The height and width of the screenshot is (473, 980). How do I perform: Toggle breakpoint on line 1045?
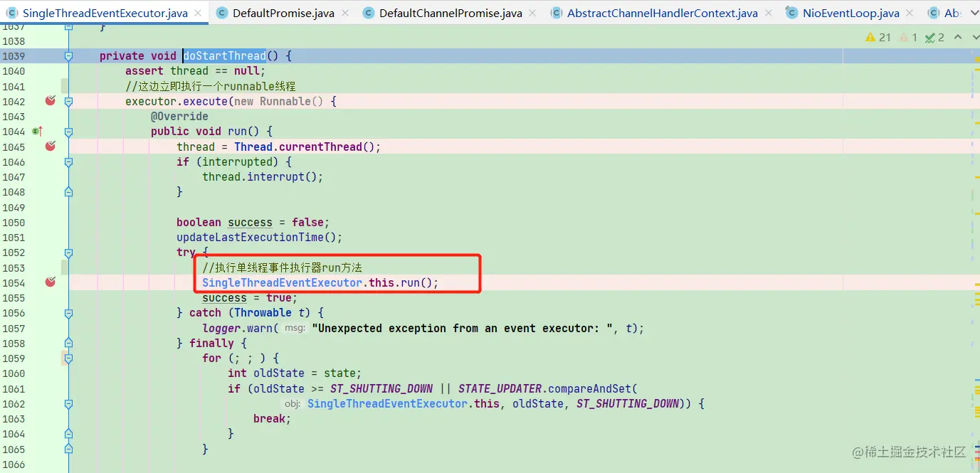(x=50, y=147)
